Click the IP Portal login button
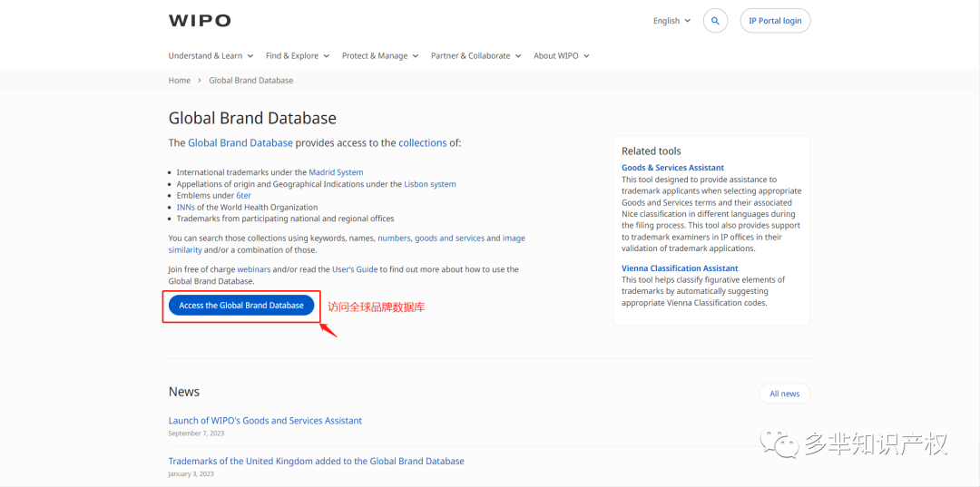 [774, 21]
